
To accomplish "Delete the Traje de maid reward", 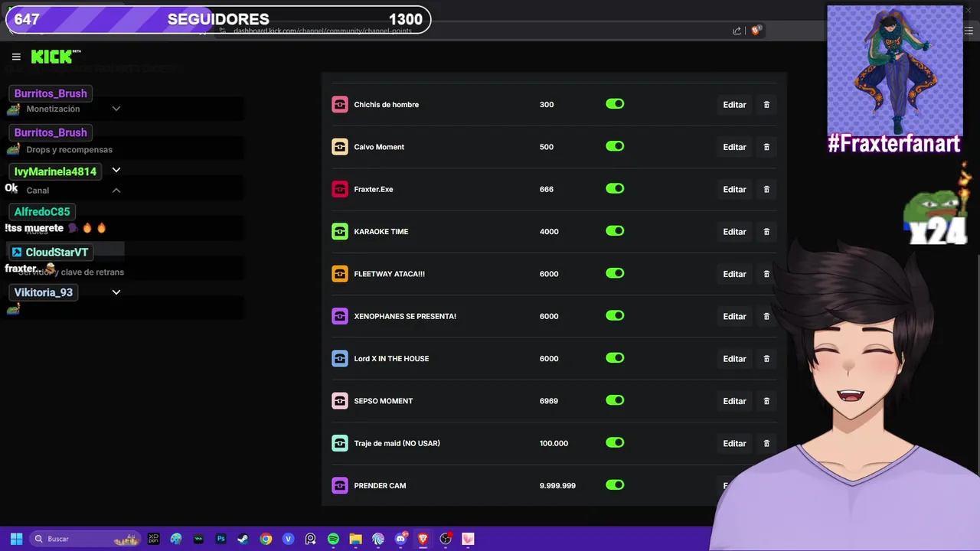I will pos(766,443).
